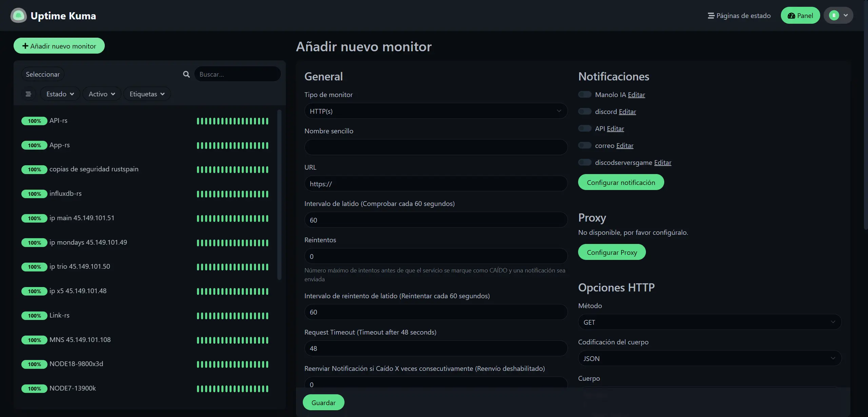Edit the Manolo IA notification
Viewport: 868px width, 417px height.
click(636, 95)
